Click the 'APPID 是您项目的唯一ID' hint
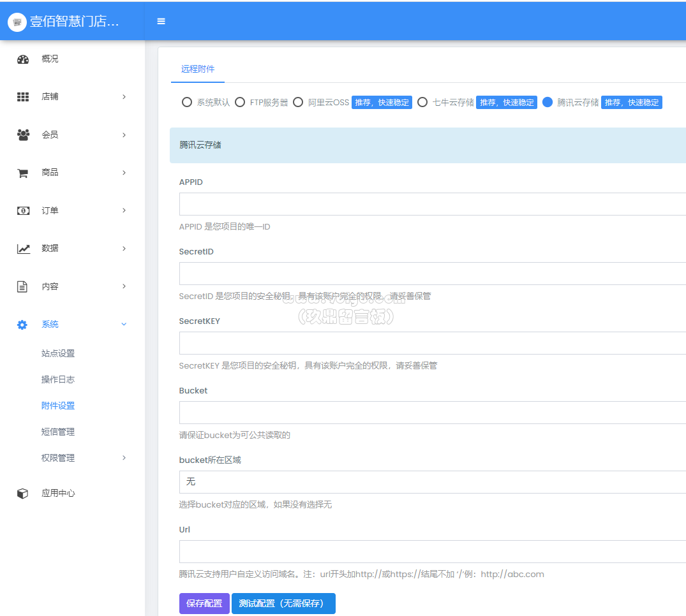The width and height of the screenshot is (686, 616). [225, 226]
